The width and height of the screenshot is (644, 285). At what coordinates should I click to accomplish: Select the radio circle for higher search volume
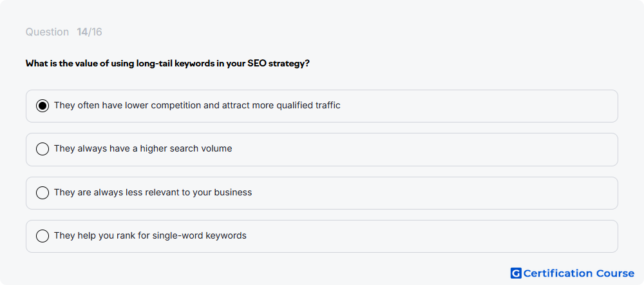[43, 149]
